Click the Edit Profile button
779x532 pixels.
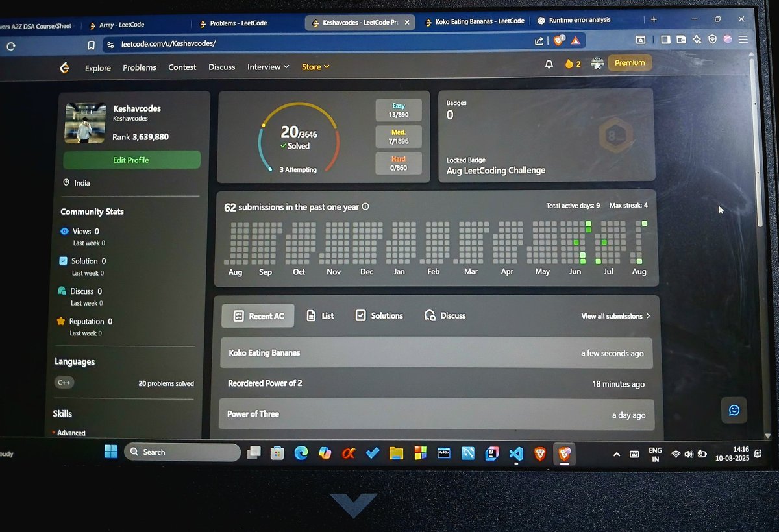[131, 160]
